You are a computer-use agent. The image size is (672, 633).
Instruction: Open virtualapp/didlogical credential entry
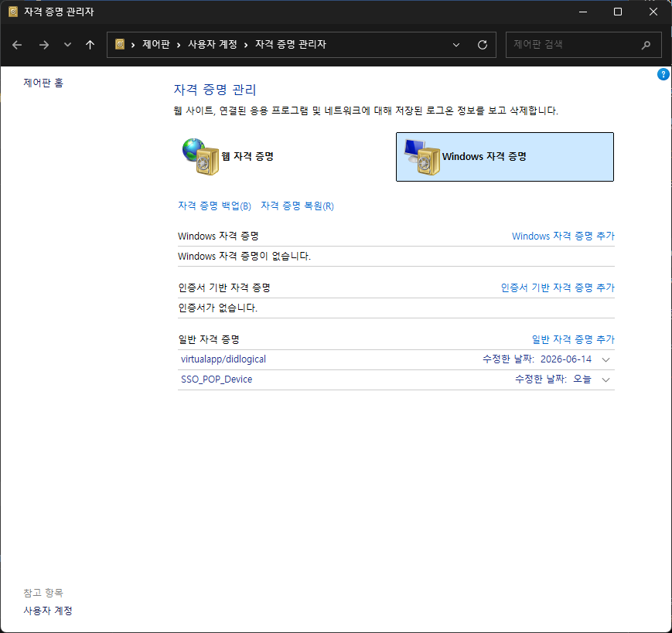[223, 359]
